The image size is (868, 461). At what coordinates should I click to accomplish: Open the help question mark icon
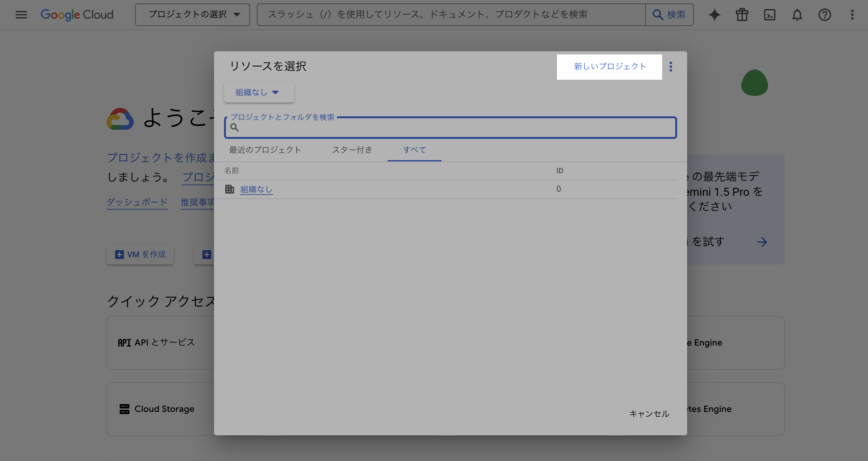pos(825,14)
